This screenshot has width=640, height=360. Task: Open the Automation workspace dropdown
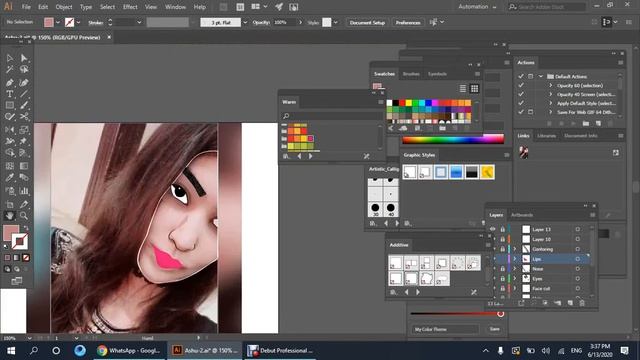pos(477,7)
